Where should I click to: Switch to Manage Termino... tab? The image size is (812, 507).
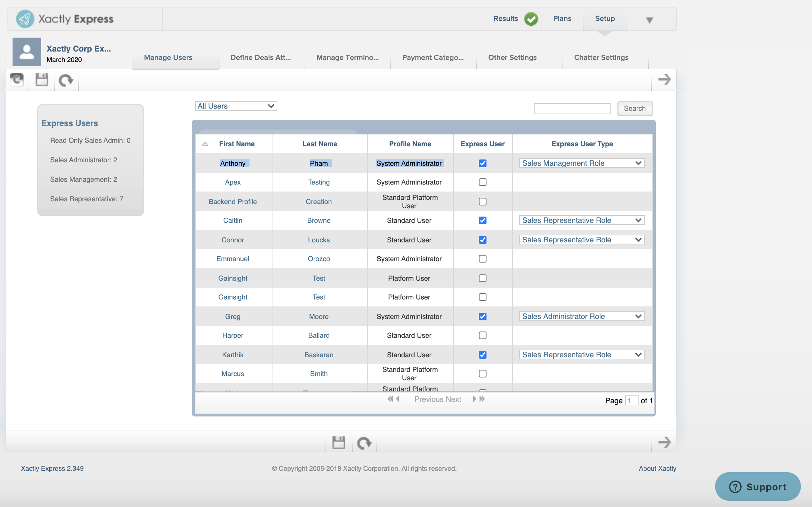pos(347,57)
